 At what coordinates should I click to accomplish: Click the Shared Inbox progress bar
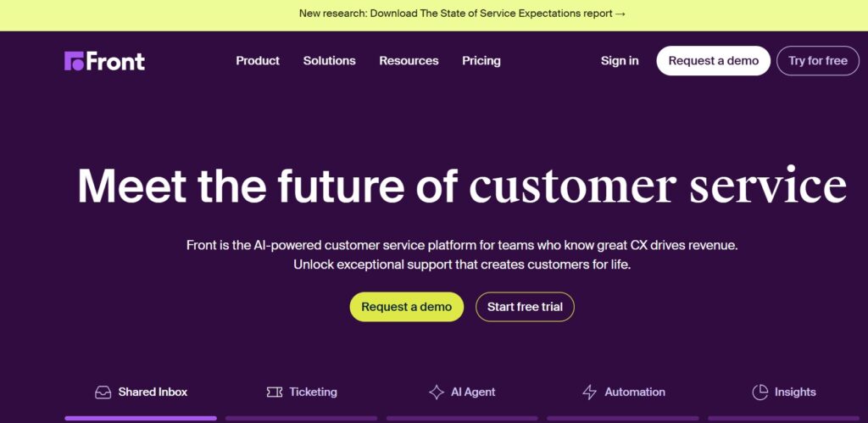(x=141, y=418)
